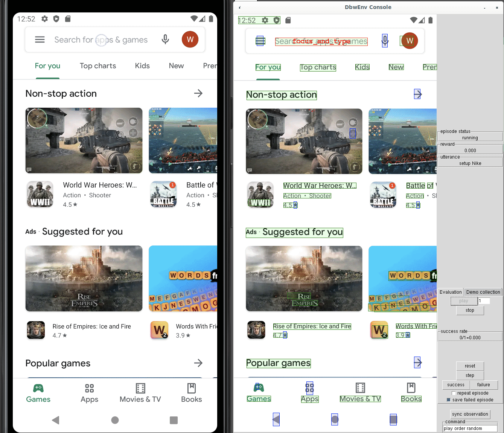
Task: Open hamburger menu in left phone
Action: (40, 40)
